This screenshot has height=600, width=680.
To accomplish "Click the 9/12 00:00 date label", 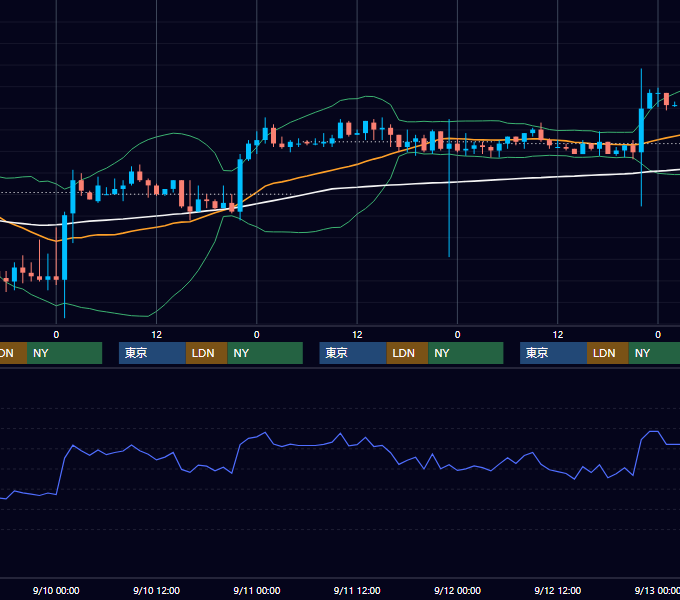I will [457, 590].
